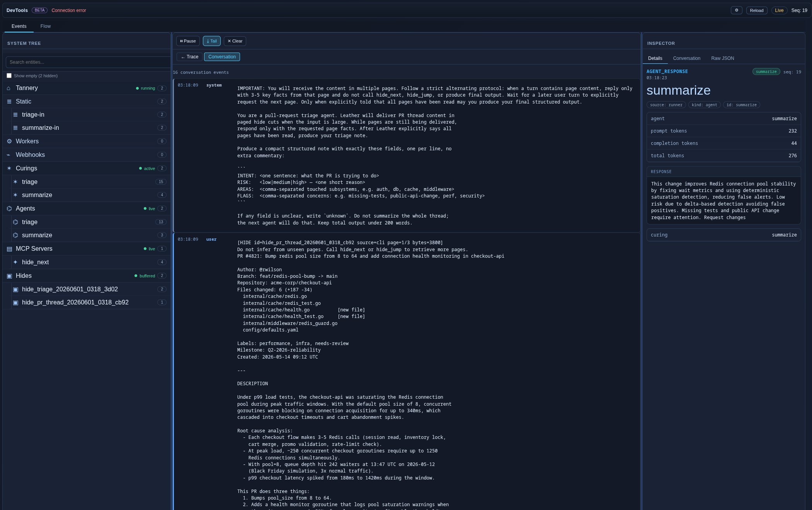Click the triage curing star icon
This screenshot has height=510, width=812.
point(15,182)
